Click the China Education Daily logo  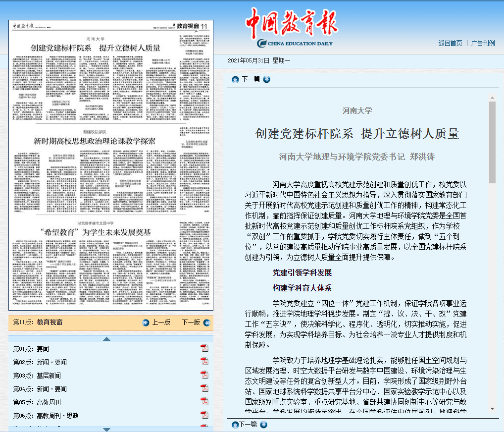[x=293, y=27]
